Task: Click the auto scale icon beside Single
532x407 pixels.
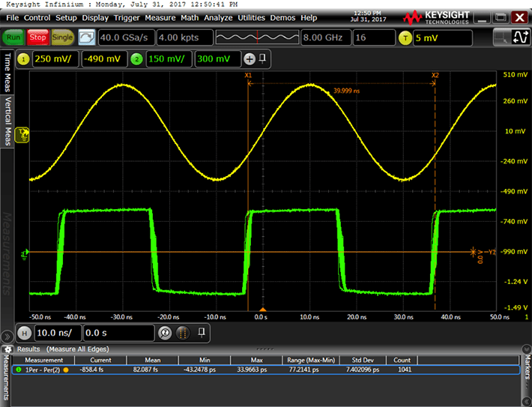Action: coord(87,37)
